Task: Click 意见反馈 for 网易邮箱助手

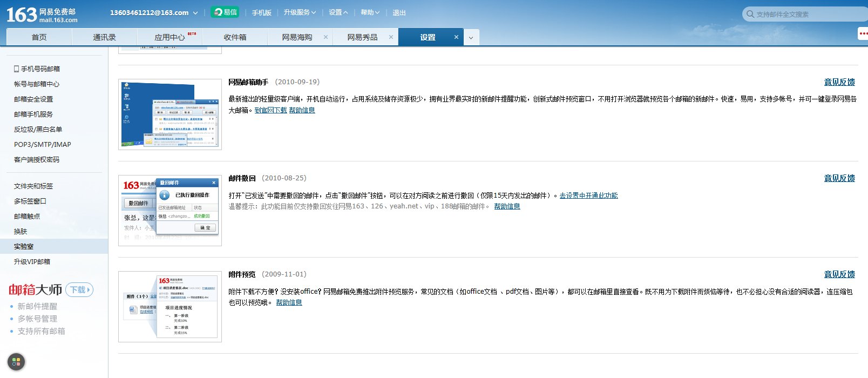Action: (839, 82)
